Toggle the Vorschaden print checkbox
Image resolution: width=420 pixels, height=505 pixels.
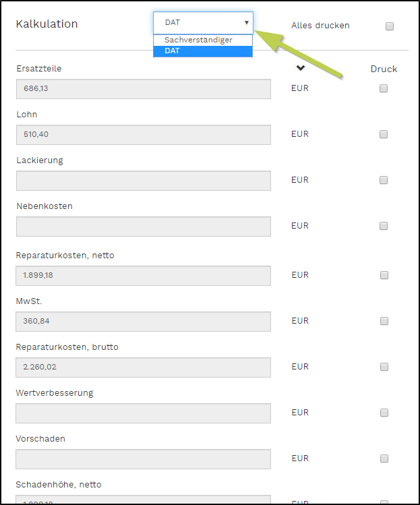(x=384, y=458)
